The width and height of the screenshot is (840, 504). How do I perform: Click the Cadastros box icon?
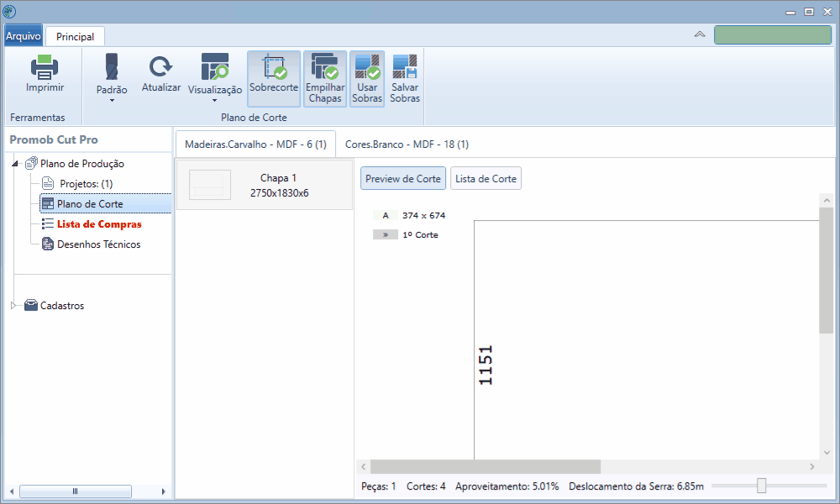pos(32,305)
